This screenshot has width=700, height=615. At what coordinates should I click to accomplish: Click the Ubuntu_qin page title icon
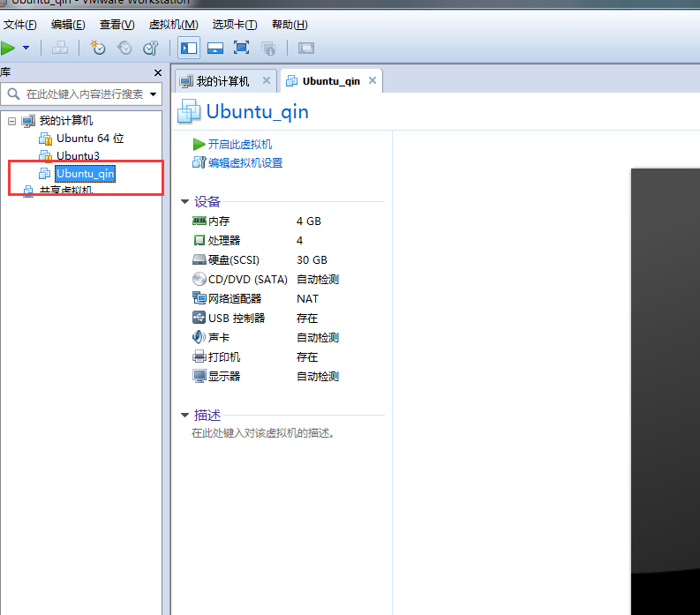189,111
